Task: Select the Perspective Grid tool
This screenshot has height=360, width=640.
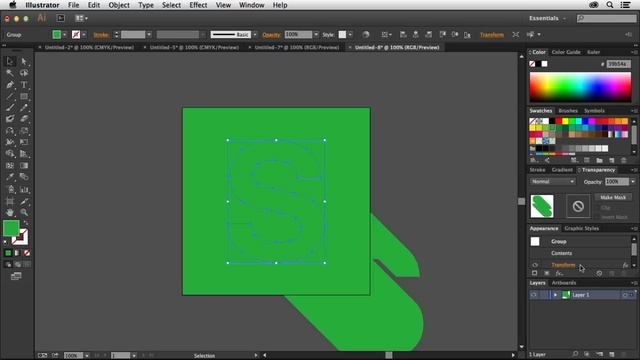Action: pos(24,154)
